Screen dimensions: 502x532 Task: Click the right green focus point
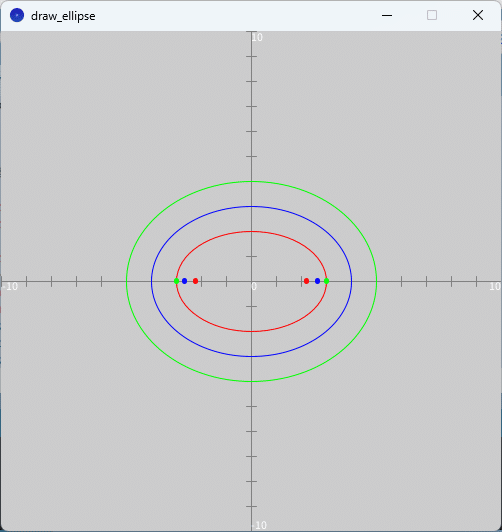click(326, 281)
